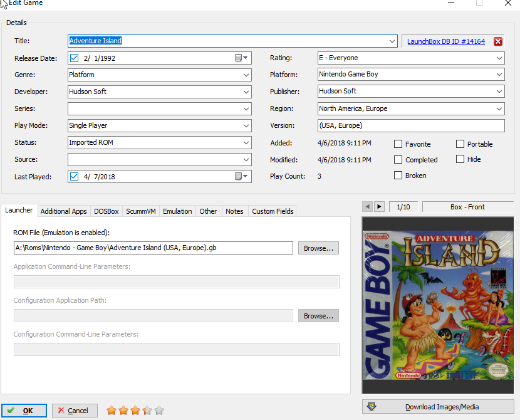Set the rating to three stars
Image resolution: width=520 pixels, height=420 pixels.
(x=135, y=411)
